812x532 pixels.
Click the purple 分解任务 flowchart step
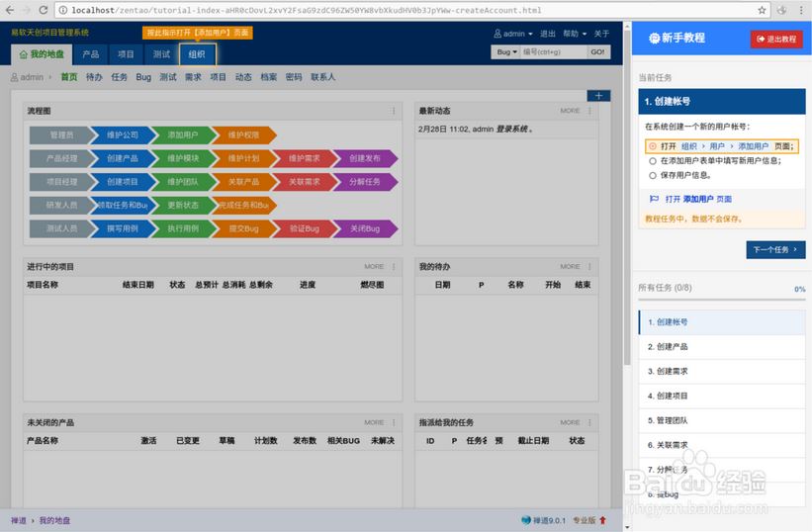[365, 182]
